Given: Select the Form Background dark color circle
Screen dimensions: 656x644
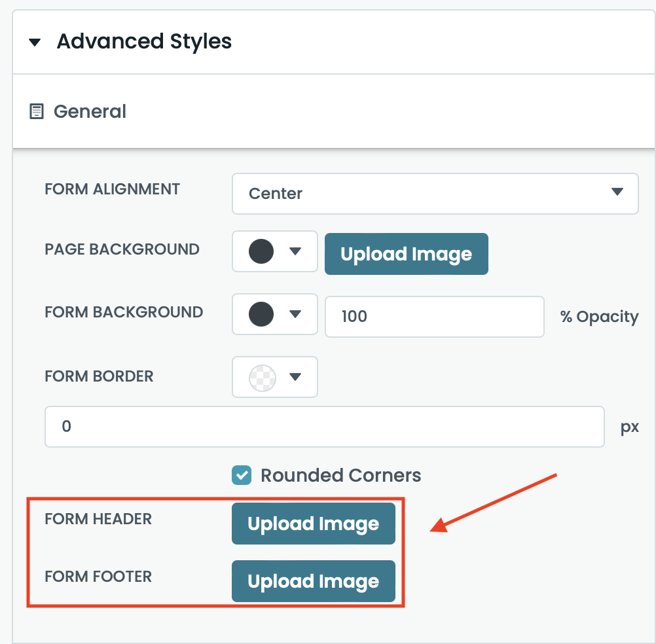Looking at the screenshot, I should coord(261,315).
